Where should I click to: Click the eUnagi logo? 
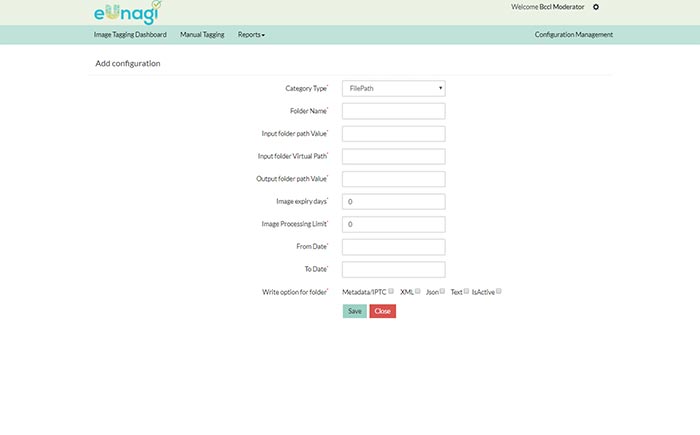124,12
